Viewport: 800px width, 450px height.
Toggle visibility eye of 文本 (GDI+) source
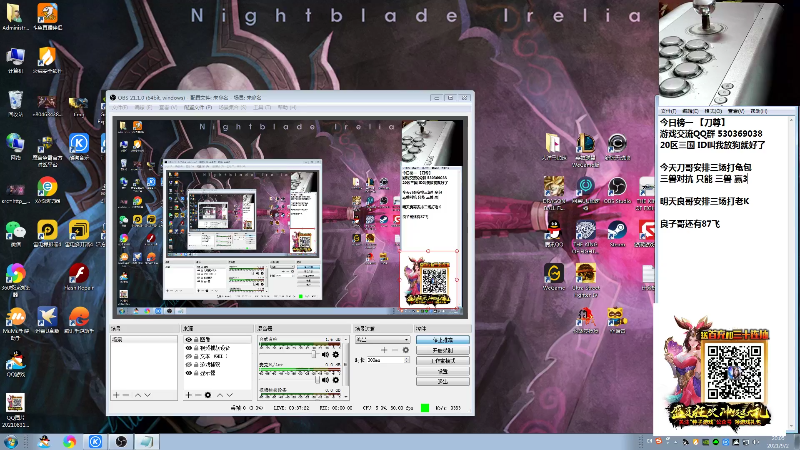click(189, 356)
